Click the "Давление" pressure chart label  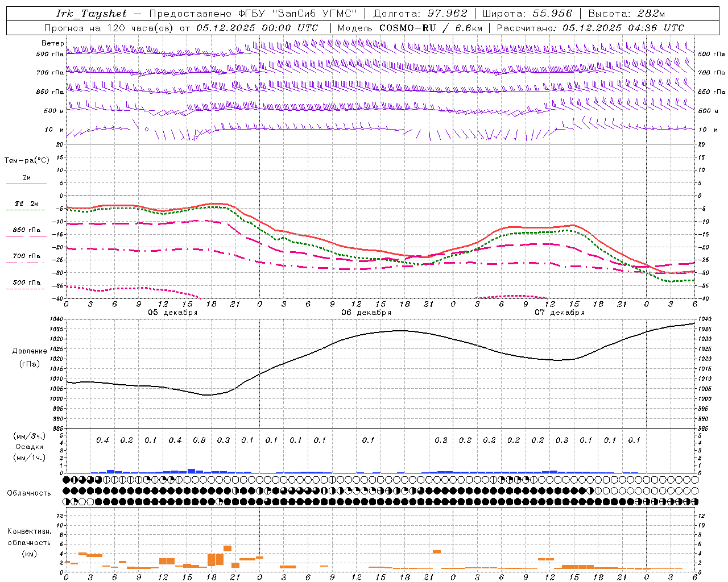[30, 351]
